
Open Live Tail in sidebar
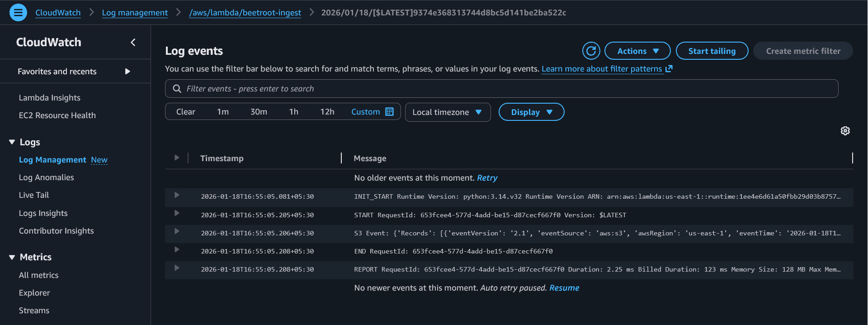[34, 195]
